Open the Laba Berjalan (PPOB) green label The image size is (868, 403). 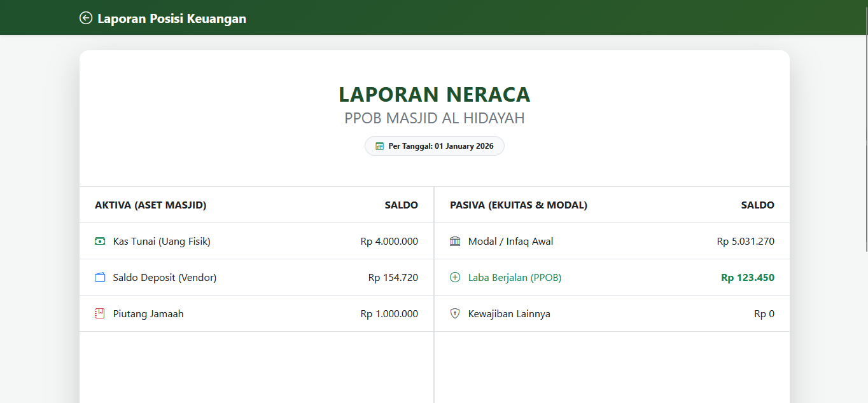click(515, 278)
